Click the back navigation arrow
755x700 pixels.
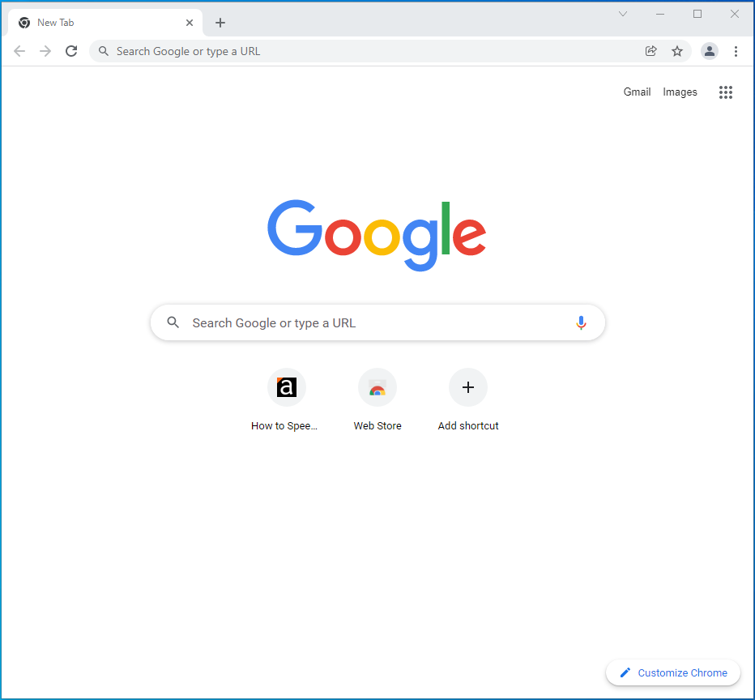click(x=19, y=50)
